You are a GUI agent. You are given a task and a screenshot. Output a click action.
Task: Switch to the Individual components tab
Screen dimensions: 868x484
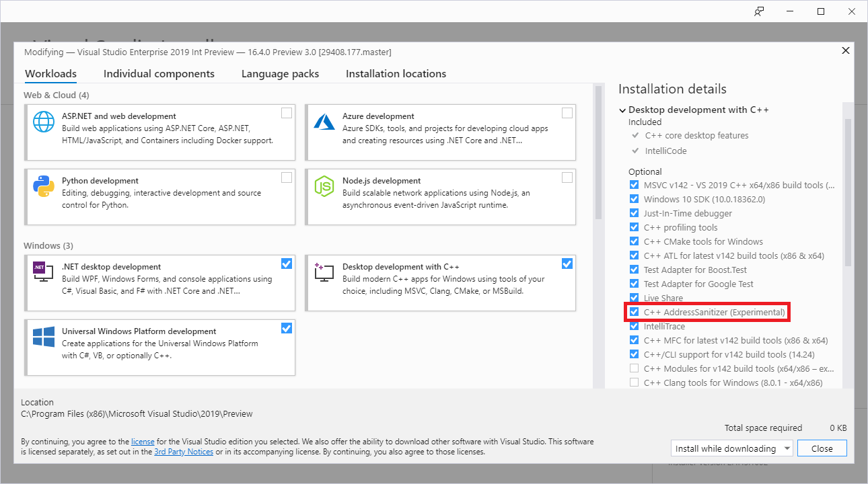pyautogui.click(x=159, y=74)
